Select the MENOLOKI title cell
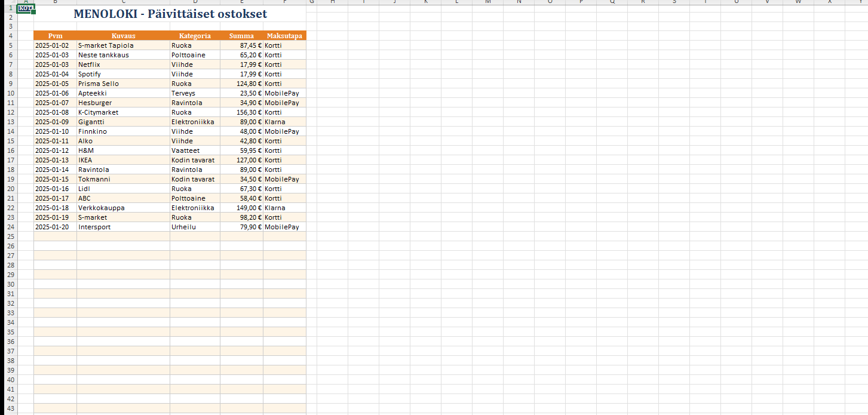868x415 pixels. 170,14
